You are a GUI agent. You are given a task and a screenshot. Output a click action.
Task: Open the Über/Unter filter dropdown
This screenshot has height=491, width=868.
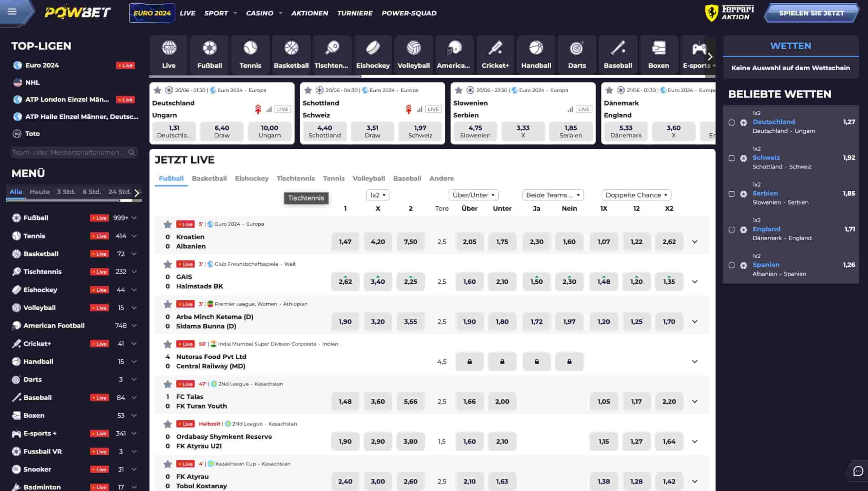[x=473, y=195]
